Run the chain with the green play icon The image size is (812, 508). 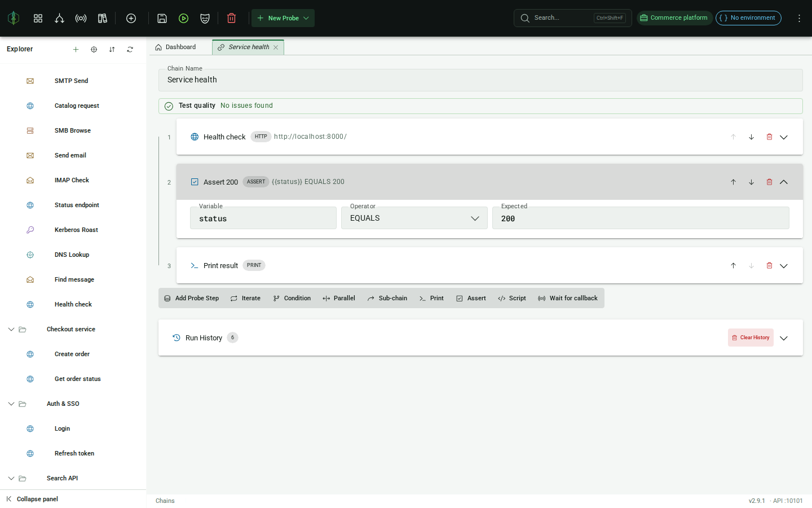(183, 18)
